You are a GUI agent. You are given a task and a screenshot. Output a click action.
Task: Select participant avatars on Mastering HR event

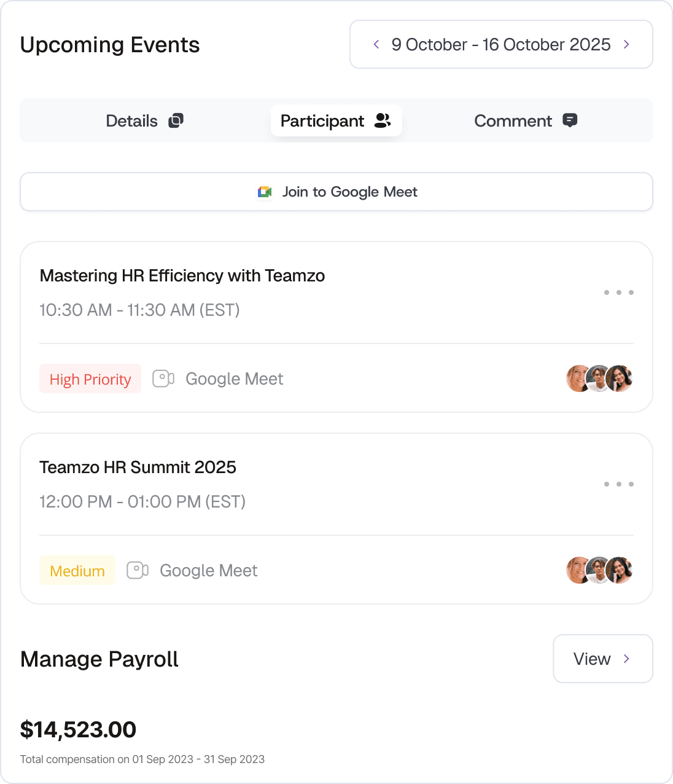click(599, 378)
